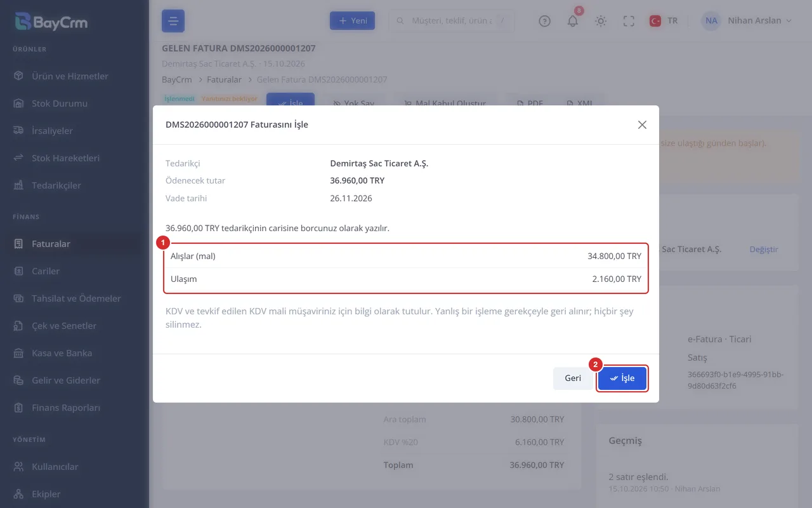This screenshot has width=812, height=508.
Task: Close the invoice processing dialog
Action: [x=642, y=125]
